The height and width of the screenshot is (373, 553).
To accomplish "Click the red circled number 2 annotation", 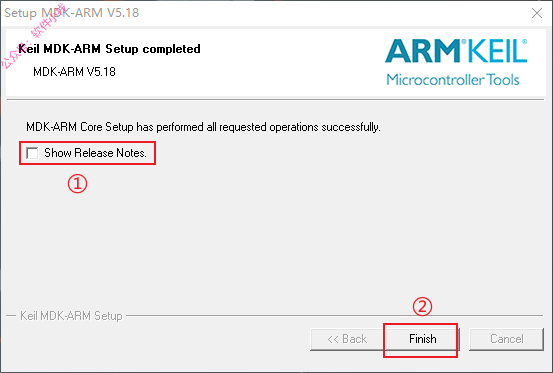I will click(x=422, y=306).
